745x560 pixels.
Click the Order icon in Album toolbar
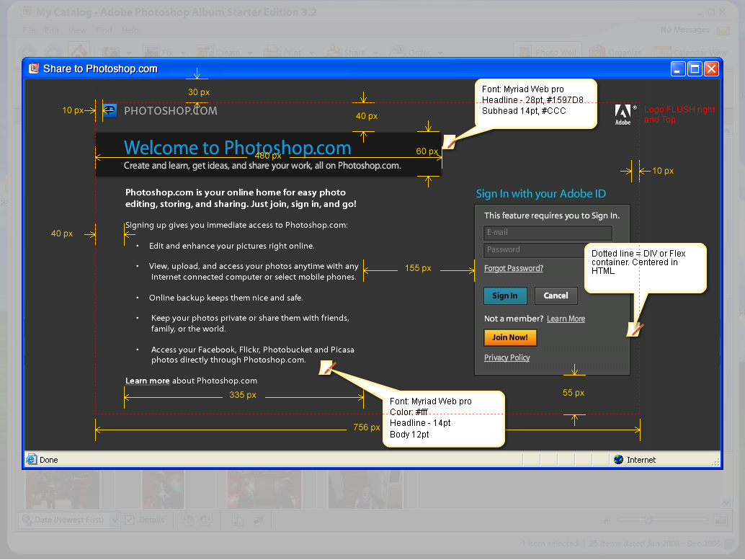pos(398,52)
